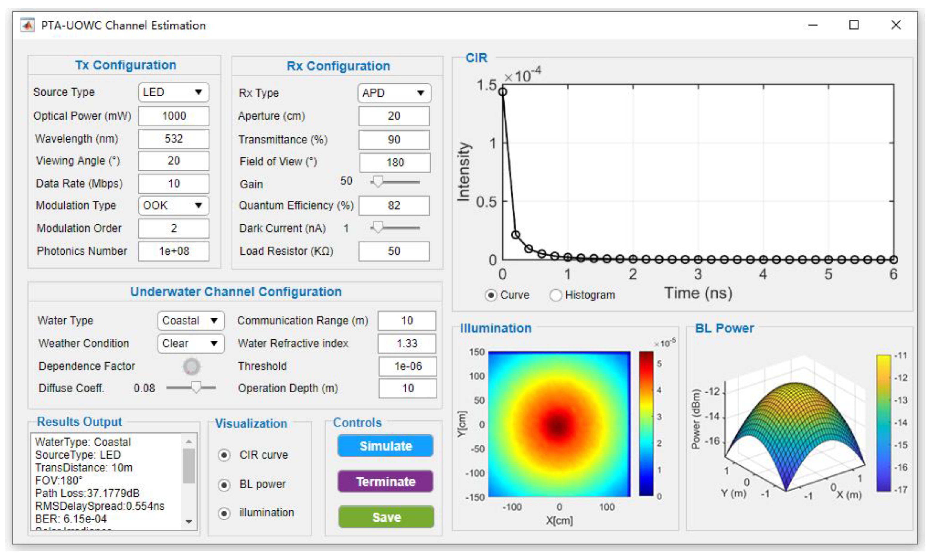
Task: Click Results Output scroll down arrow
Action: click(x=189, y=522)
